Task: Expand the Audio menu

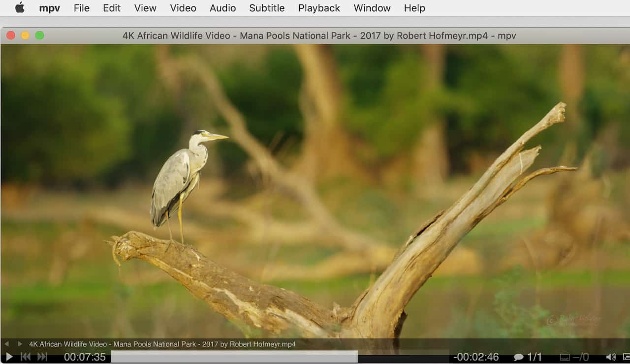Action: [x=222, y=8]
